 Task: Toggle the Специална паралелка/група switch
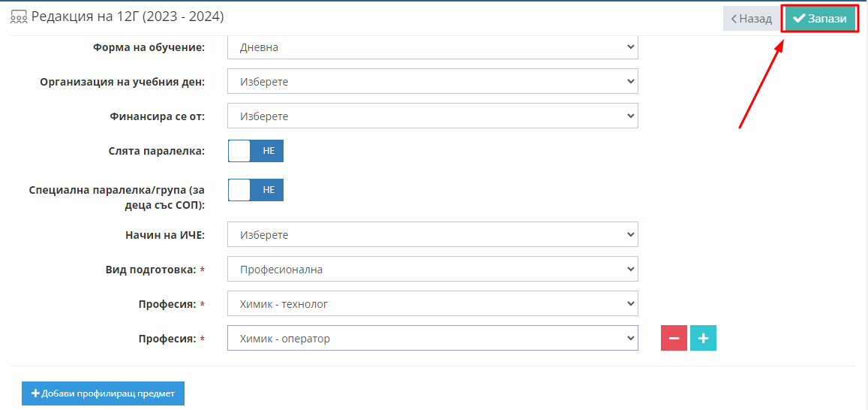coord(256,189)
